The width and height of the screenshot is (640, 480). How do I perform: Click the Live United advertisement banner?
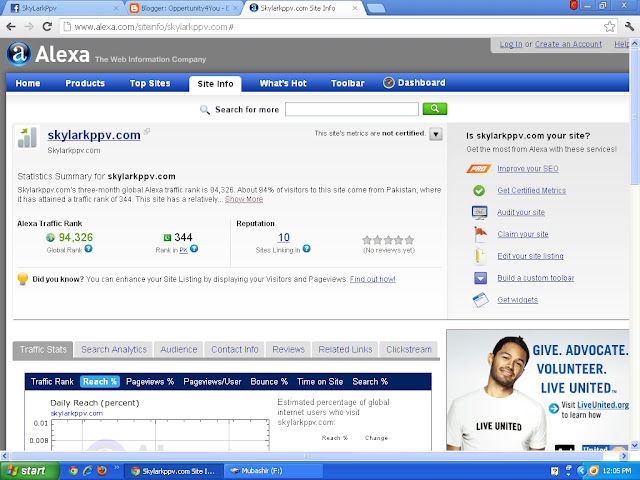click(538, 390)
